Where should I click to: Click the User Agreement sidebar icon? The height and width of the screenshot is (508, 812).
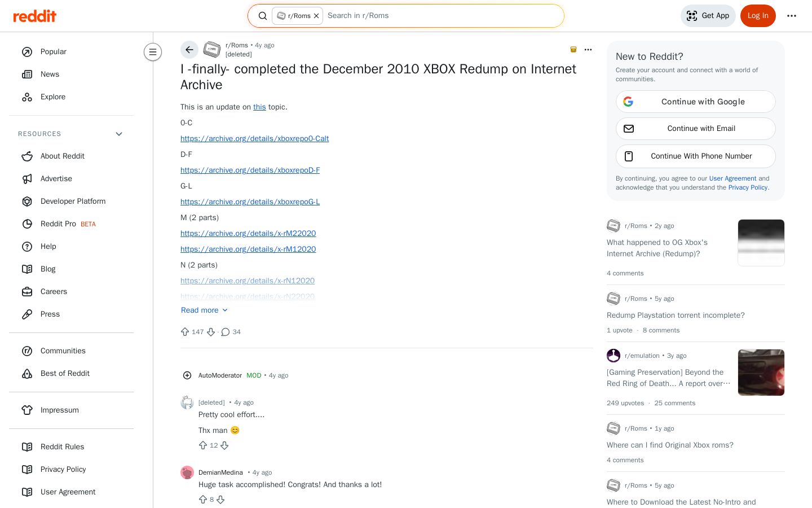[27, 492]
